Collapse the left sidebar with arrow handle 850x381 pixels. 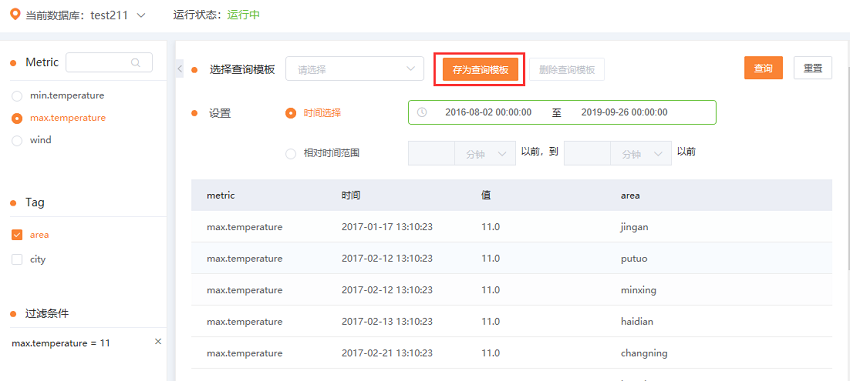(x=179, y=69)
